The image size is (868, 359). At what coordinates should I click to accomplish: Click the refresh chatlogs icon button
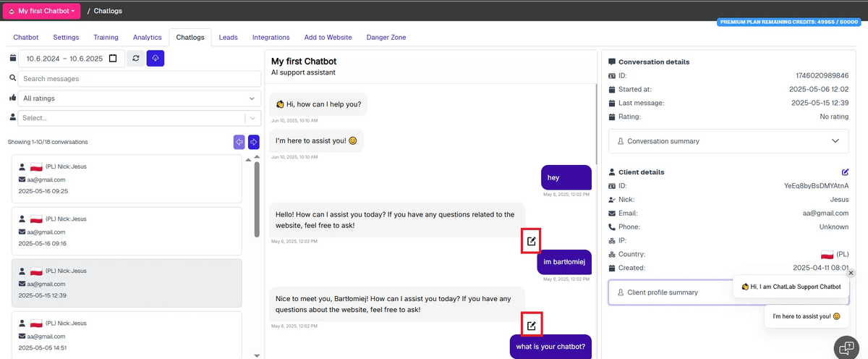[x=135, y=59]
